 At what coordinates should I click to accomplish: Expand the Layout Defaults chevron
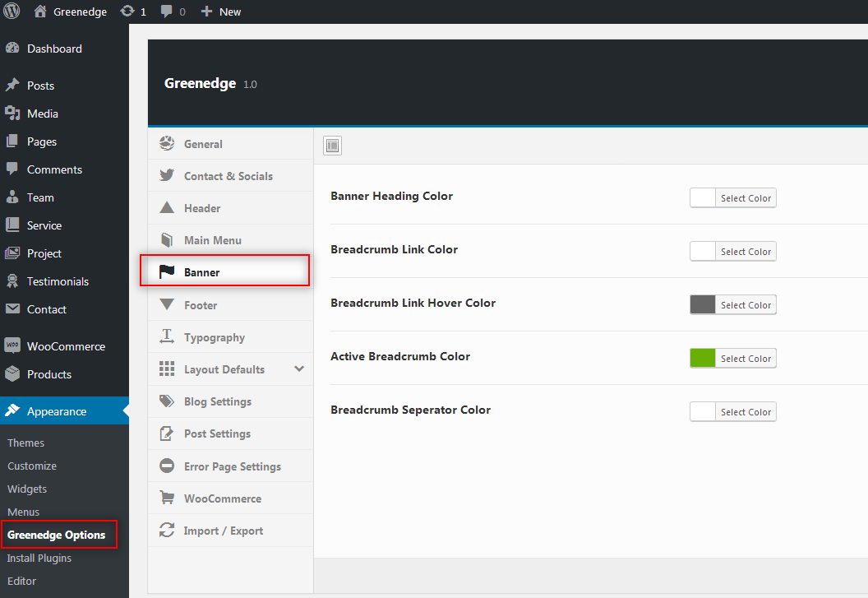click(299, 369)
